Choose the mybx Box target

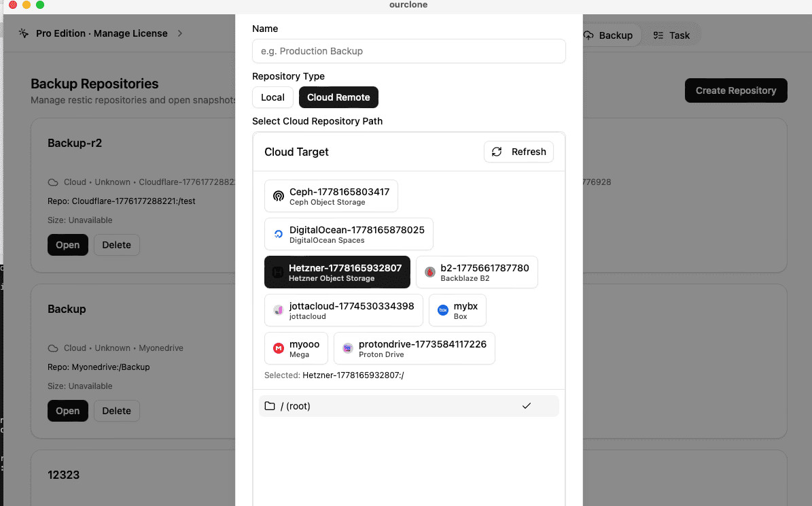tap(457, 310)
